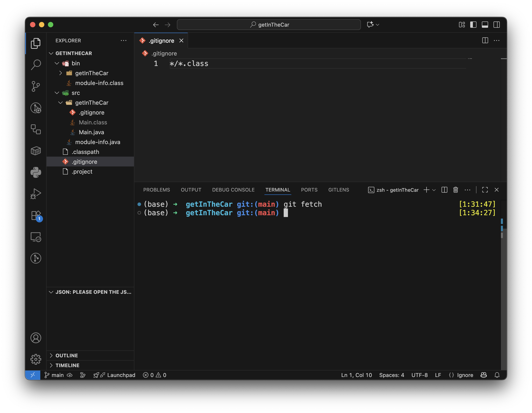532x413 pixels.
Task: Toggle the secondary side bar
Action: pos(496,25)
